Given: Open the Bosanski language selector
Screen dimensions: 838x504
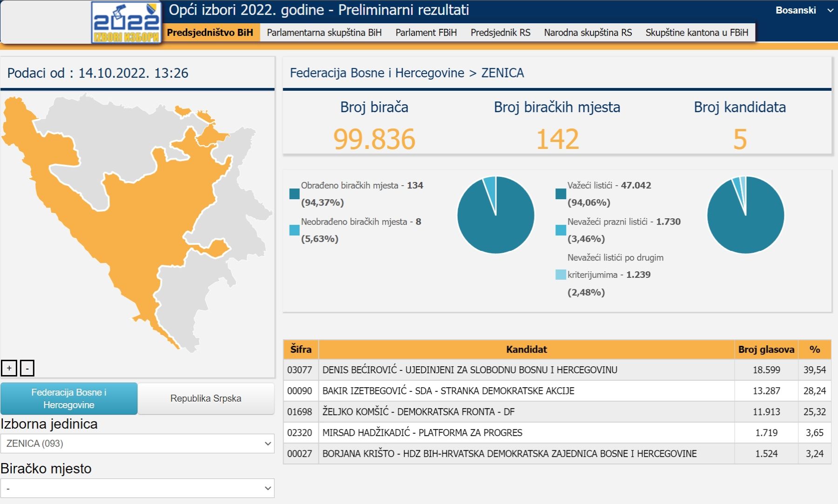Looking at the screenshot, I should click(x=803, y=10).
